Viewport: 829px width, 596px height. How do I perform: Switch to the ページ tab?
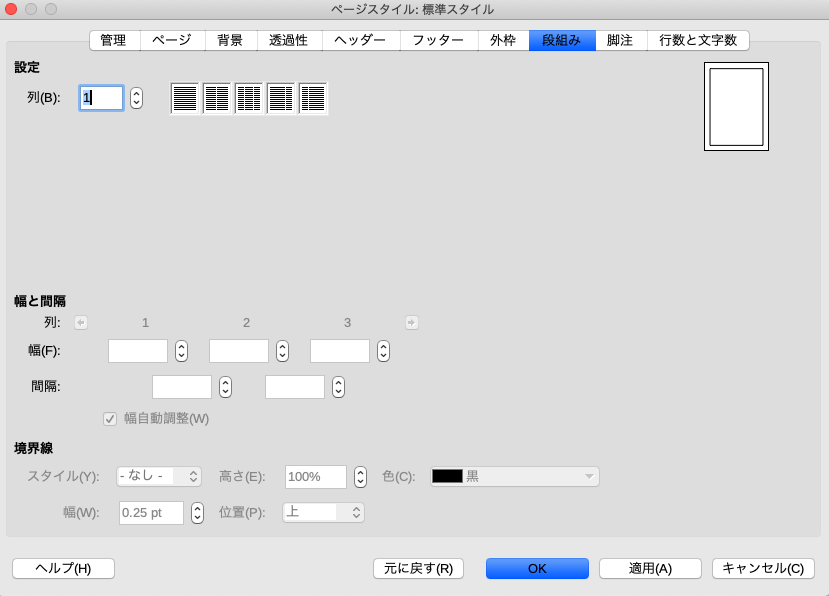point(172,40)
